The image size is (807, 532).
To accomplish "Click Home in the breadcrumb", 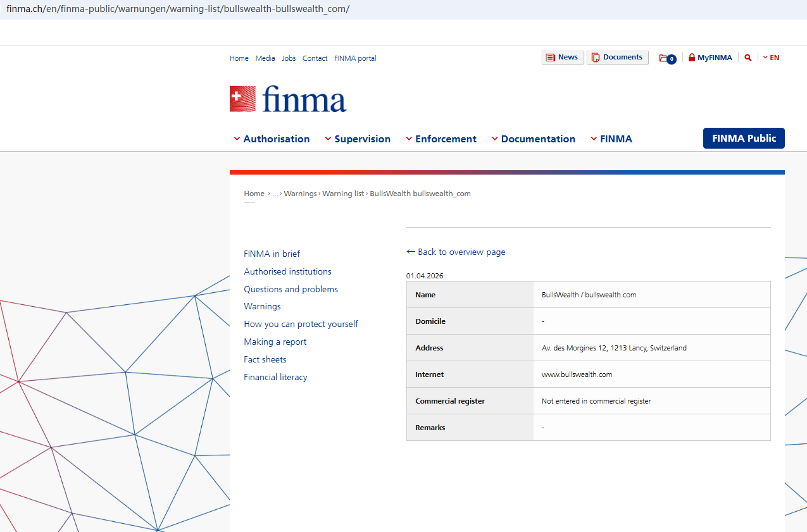I will (x=254, y=194).
